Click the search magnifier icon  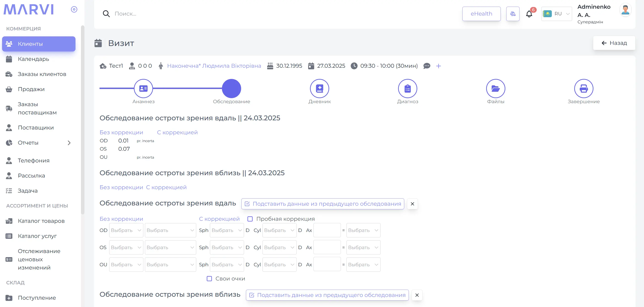106,14
